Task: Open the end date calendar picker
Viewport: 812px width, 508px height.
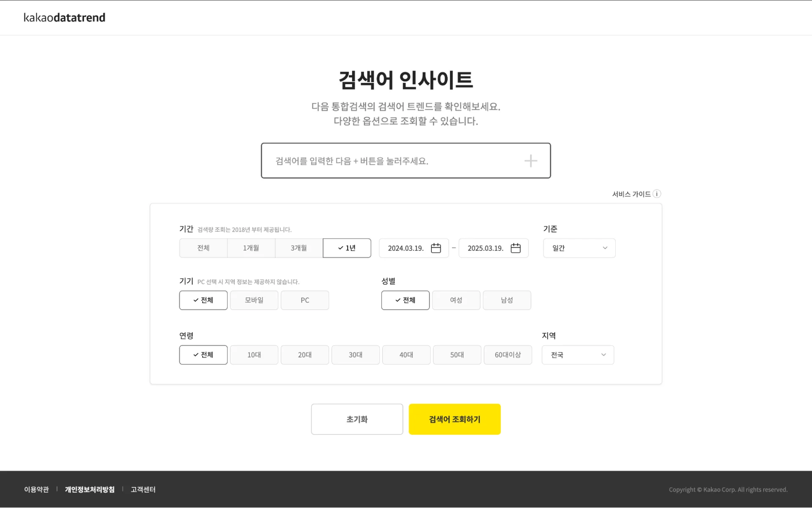Action: 515,248
